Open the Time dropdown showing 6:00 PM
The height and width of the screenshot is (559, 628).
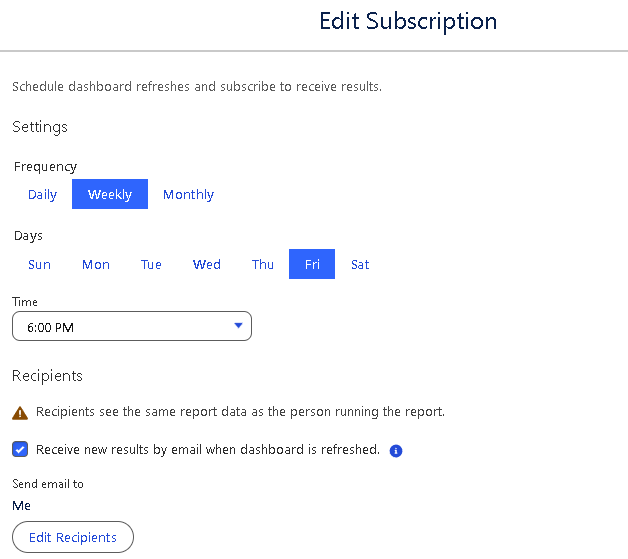[132, 327]
